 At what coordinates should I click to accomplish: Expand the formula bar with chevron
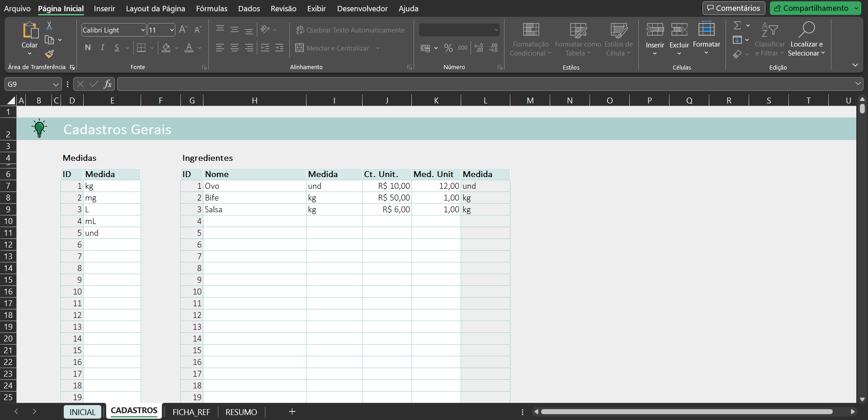pos(858,84)
